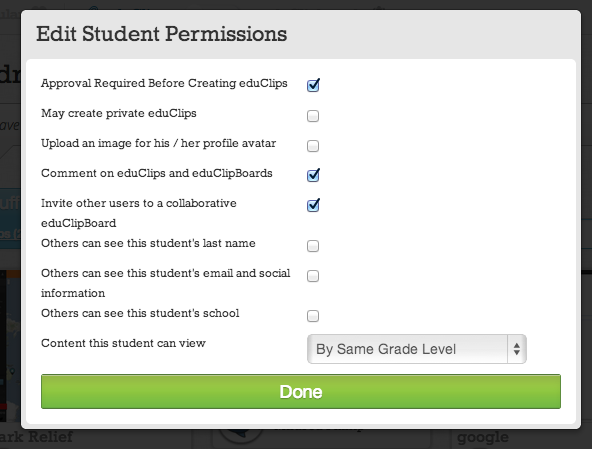Click Comment on eduClips and eduClipBoards label

(x=157, y=173)
